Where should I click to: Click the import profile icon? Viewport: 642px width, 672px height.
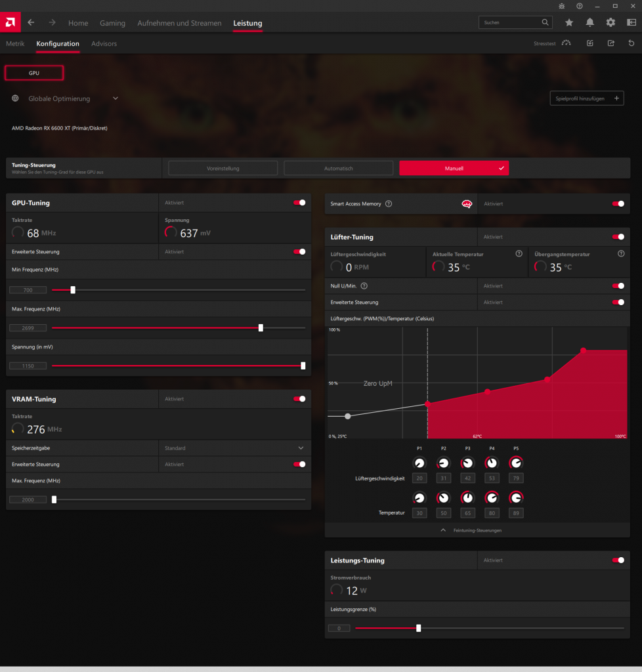tap(589, 43)
